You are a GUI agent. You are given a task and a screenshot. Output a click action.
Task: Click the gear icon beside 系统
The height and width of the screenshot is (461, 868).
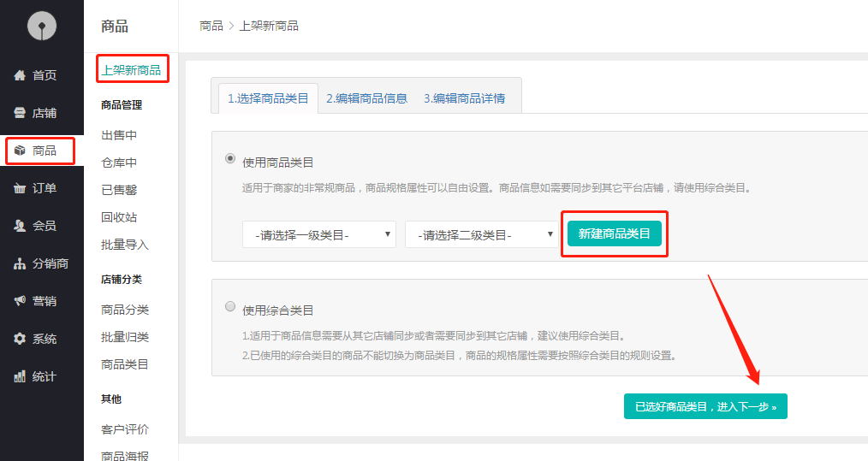[x=20, y=339]
